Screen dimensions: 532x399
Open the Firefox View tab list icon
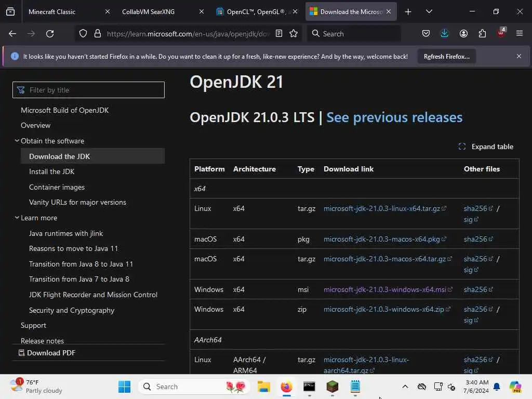point(10,12)
